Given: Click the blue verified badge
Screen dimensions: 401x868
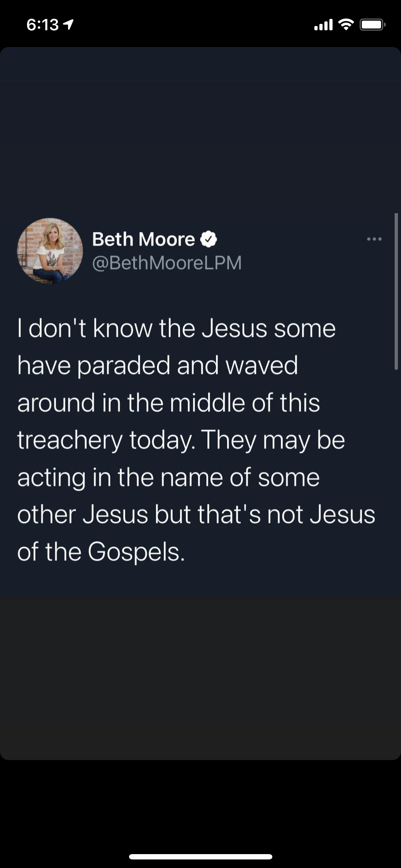Looking at the screenshot, I should pyautogui.click(x=209, y=239).
